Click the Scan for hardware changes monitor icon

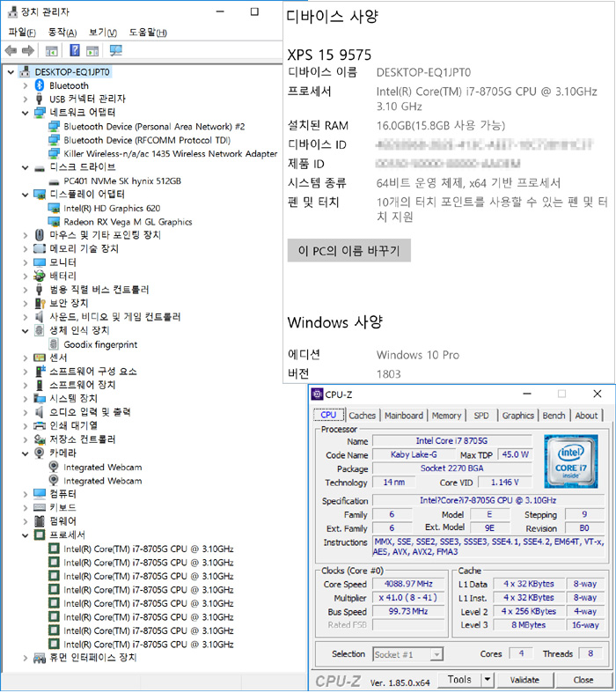click(115, 50)
